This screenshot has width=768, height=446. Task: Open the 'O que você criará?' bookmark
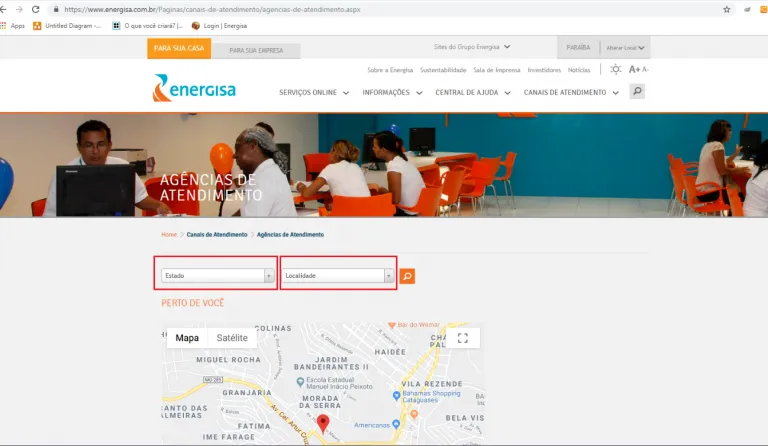147,25
